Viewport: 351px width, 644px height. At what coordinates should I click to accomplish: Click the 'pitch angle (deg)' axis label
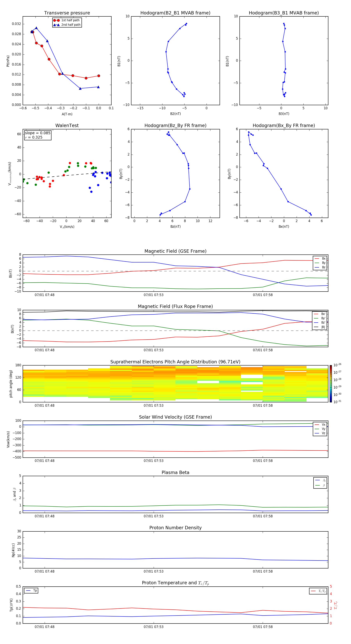(x=11, y=384)
